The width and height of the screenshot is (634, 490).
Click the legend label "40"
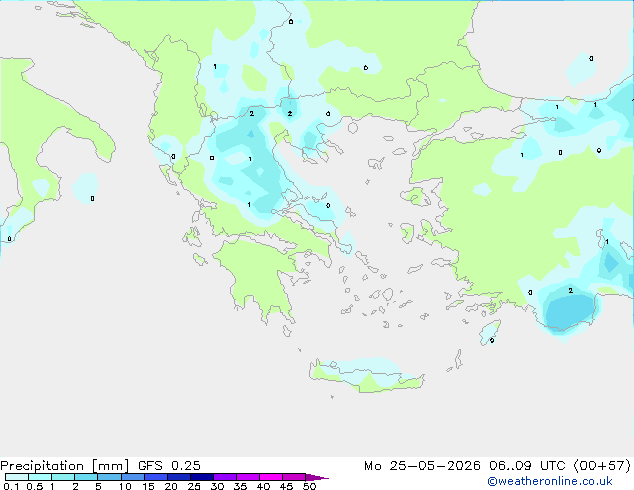[x=263, y=486]
